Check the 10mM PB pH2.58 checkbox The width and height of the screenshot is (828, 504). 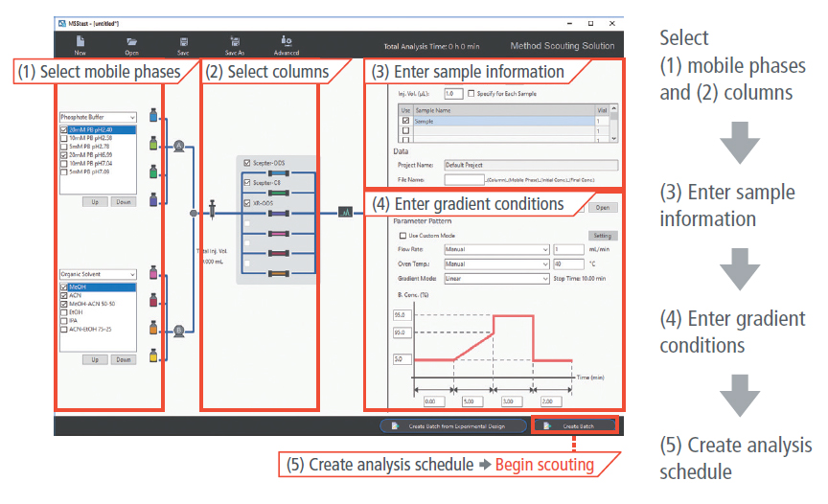point(64,138)
